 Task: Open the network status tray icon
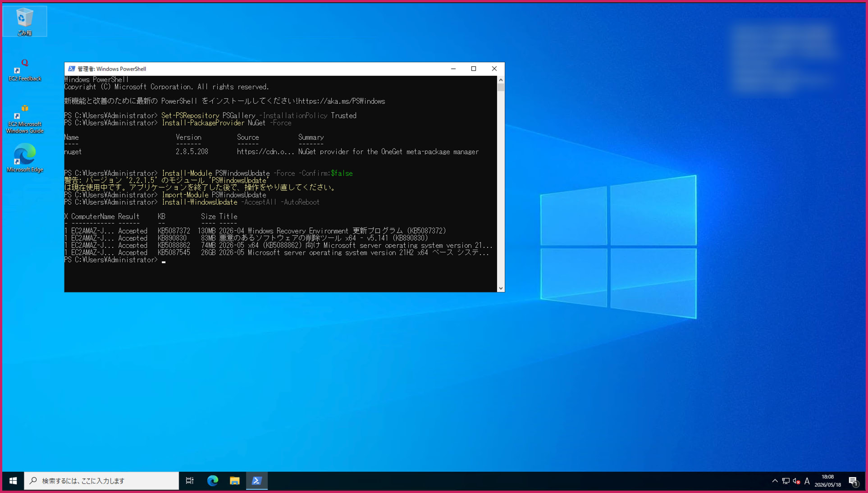pyautogui.click(x=786, y=481)
